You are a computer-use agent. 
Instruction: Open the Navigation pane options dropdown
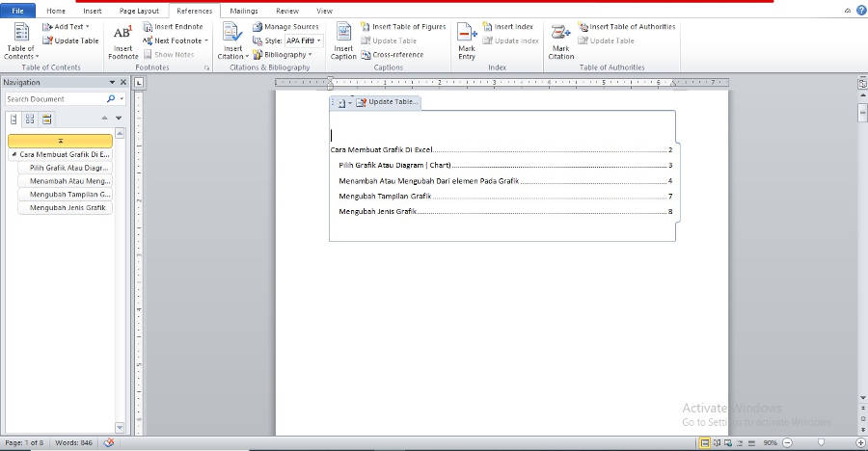pyautogui.click(x=112, y=82)
